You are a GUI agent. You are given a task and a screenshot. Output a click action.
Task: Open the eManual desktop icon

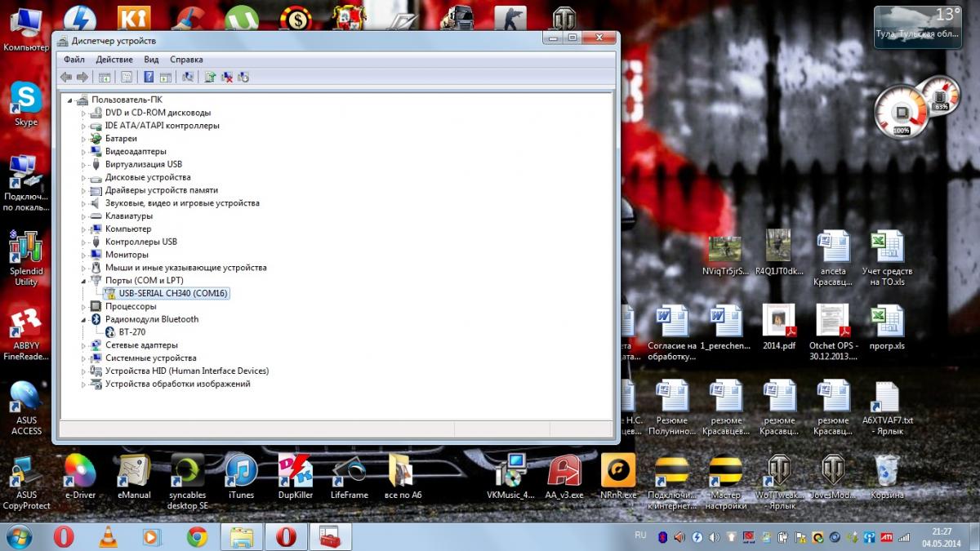click(134, 477)
